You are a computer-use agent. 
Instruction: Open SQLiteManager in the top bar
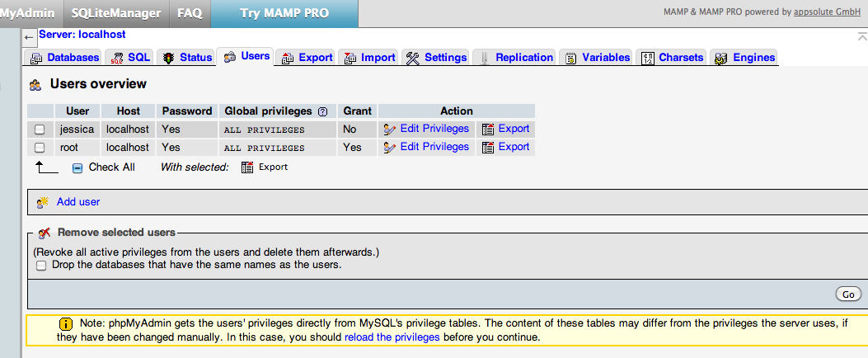[116, 13]
